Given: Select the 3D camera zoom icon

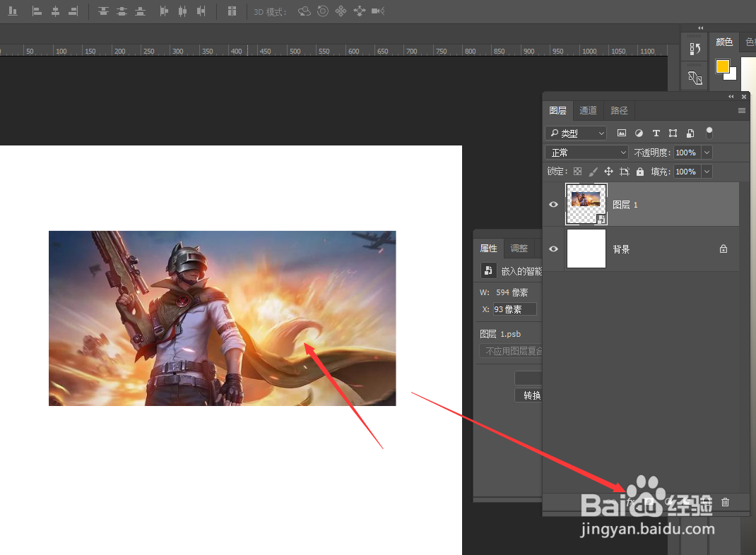Looking at the screenshot, I should 378,11.
